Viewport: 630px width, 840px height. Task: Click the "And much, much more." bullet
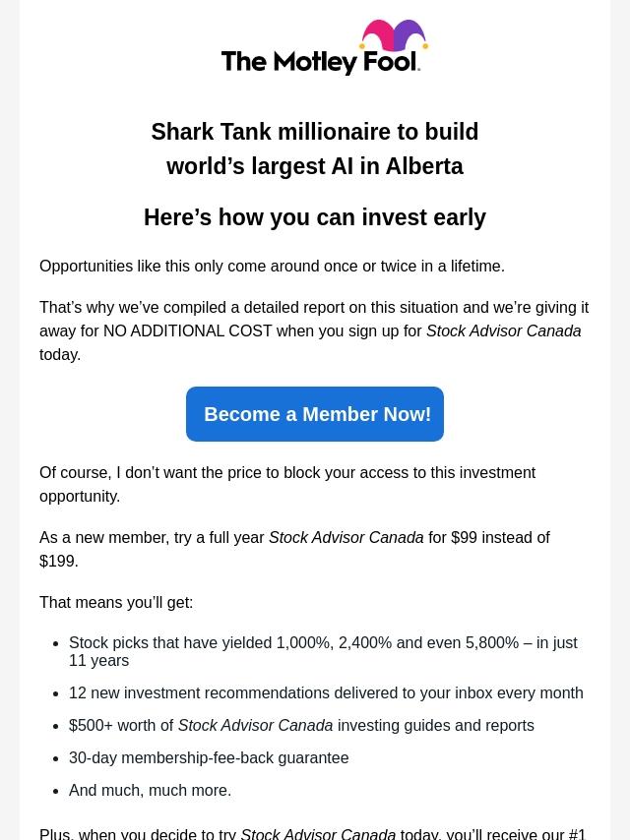150,790
